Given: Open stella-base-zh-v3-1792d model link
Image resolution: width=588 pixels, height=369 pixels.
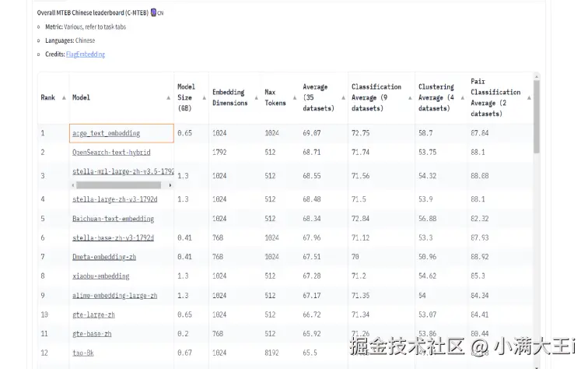Looking at the screenshot, I should (x=113, y=237).
